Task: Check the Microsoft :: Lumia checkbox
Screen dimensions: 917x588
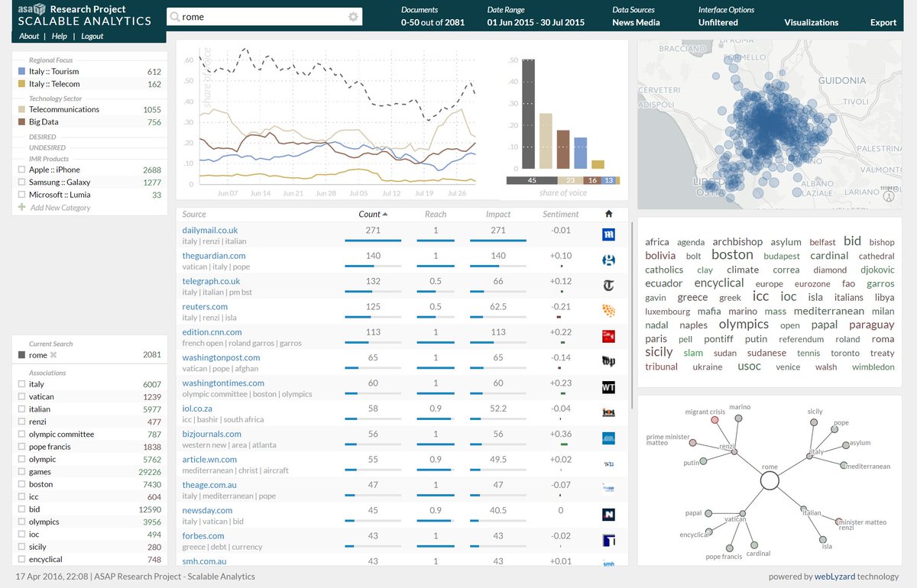Action: coord(21,195)
